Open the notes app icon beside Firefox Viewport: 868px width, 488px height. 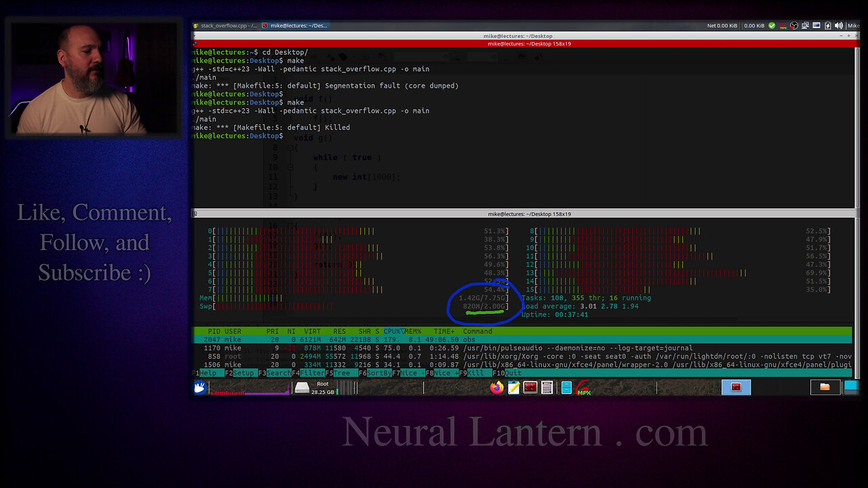coord(513,388)
